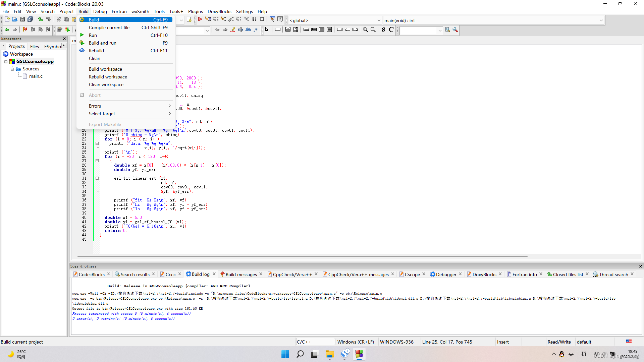Click the Clear bookmarks flag icon
This screenshot has width=644, height=362.
[x=48, y=30]
